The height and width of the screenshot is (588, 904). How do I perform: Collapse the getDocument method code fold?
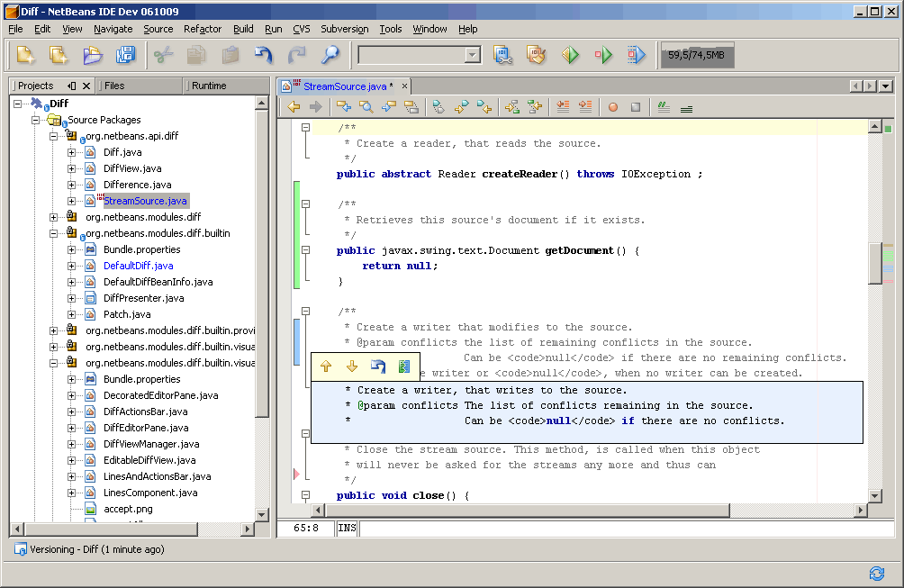(306, 250)
